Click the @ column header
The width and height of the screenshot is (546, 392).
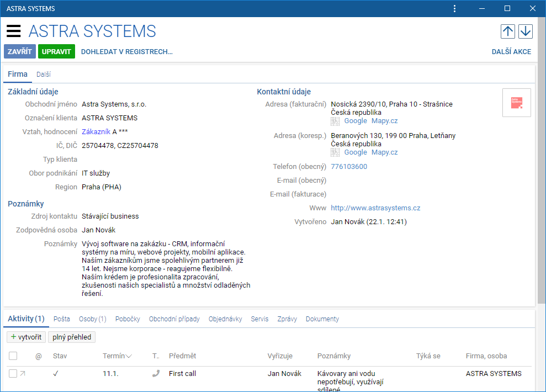tap(39, 356)
